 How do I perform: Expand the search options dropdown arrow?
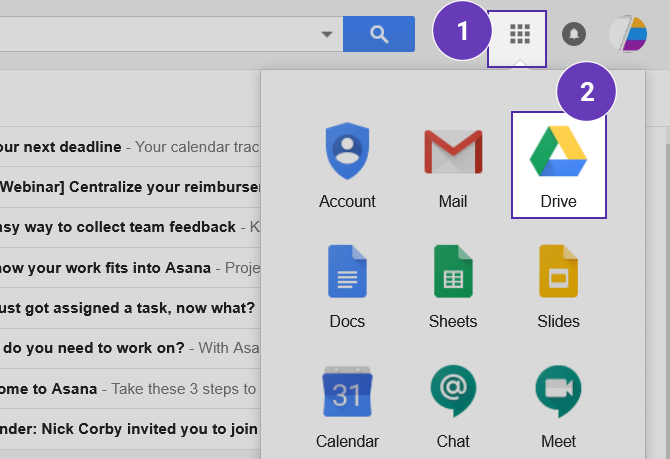[x=327, y=34]
